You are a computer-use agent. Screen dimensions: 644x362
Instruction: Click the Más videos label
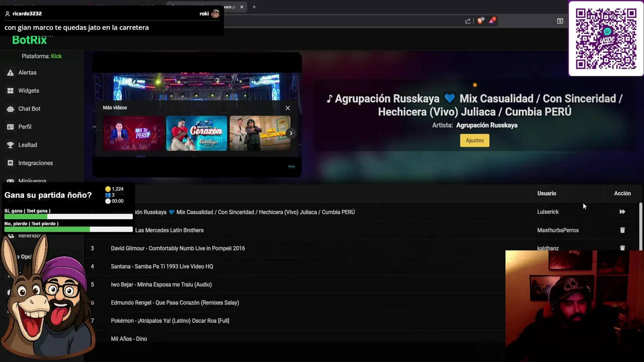[115, 108]
